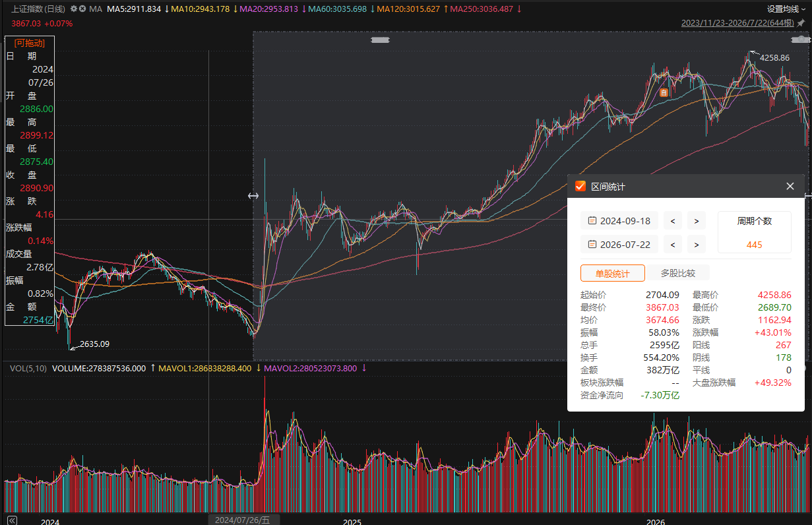This screenshot has height=525, width=812.
Task: Click the calendar icon beside 2024-09-18
Action: coord(592,221)
